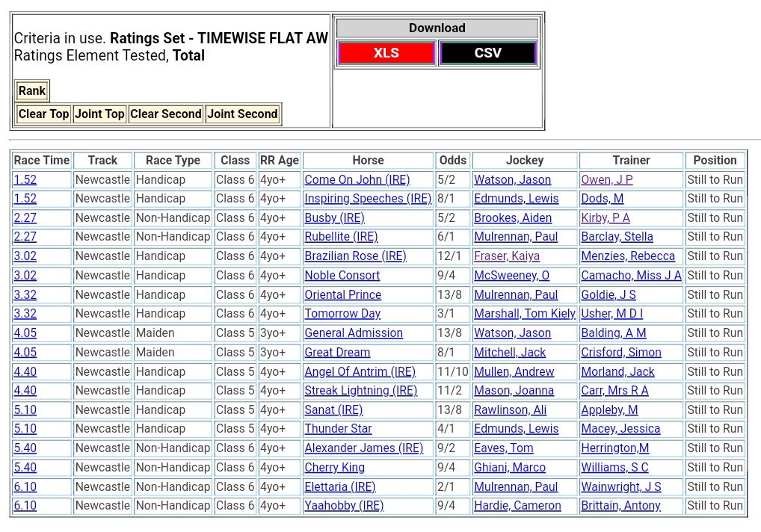View jockey Fraser, Kaiya
The width and height of the screenshot is (761, 532).
point(506,256)
